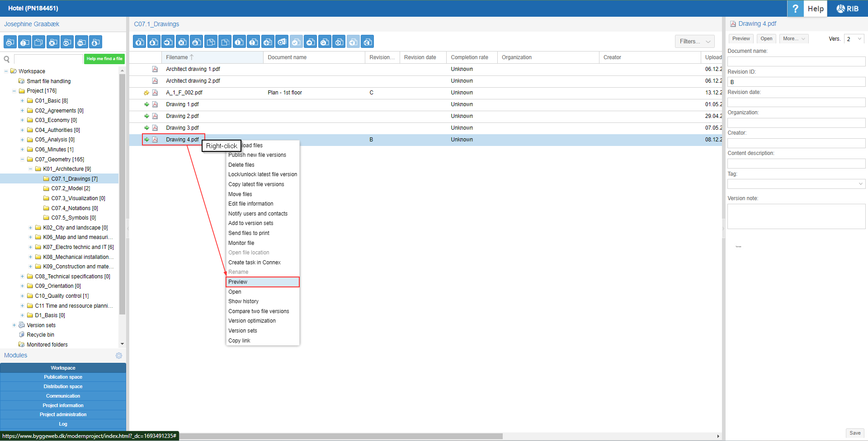The height and width of the screenshot is (441, 868).
Task: Click the delete folder icon in folder toolbar
Action: [53, 42]
